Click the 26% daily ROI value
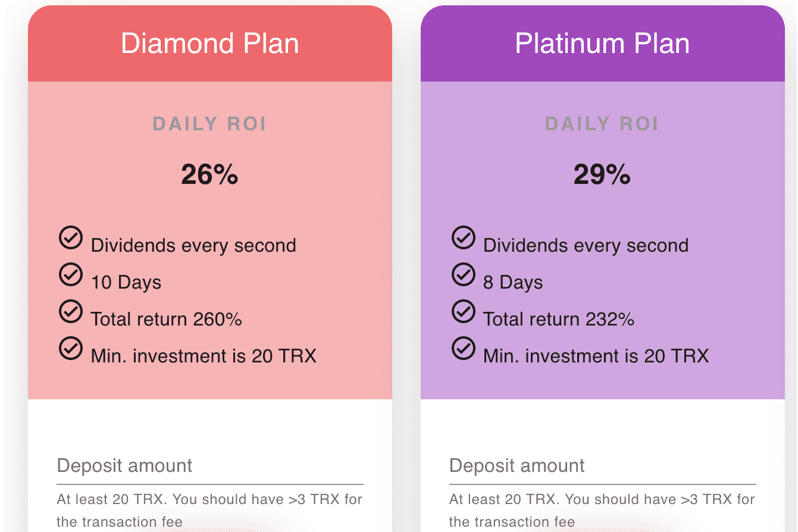 click(209, 175)
